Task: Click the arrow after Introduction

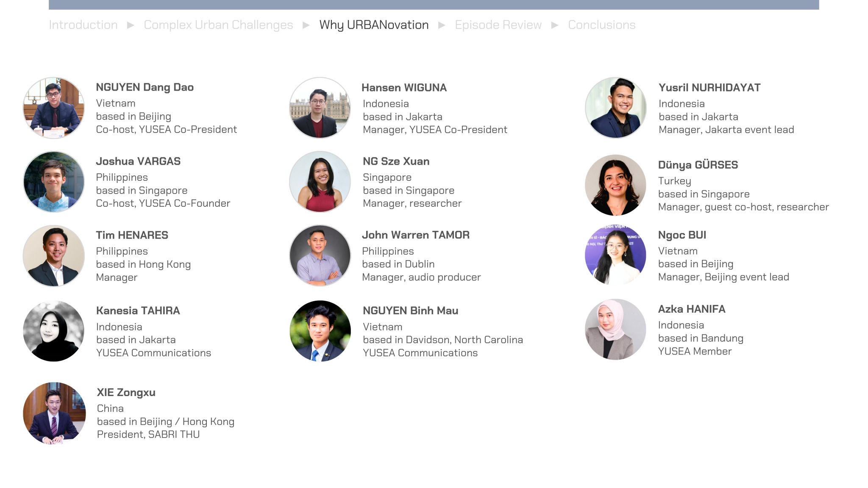Action: click(x=131, y=25)
